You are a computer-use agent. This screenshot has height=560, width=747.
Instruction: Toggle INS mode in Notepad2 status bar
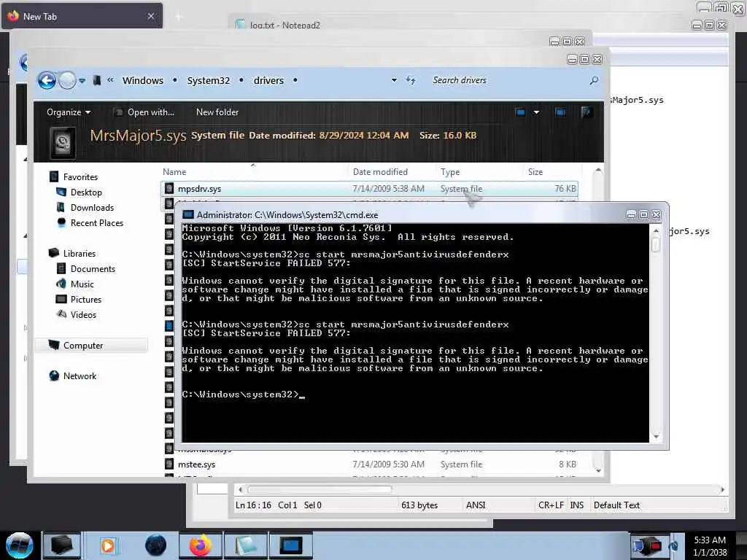(576, 505)
